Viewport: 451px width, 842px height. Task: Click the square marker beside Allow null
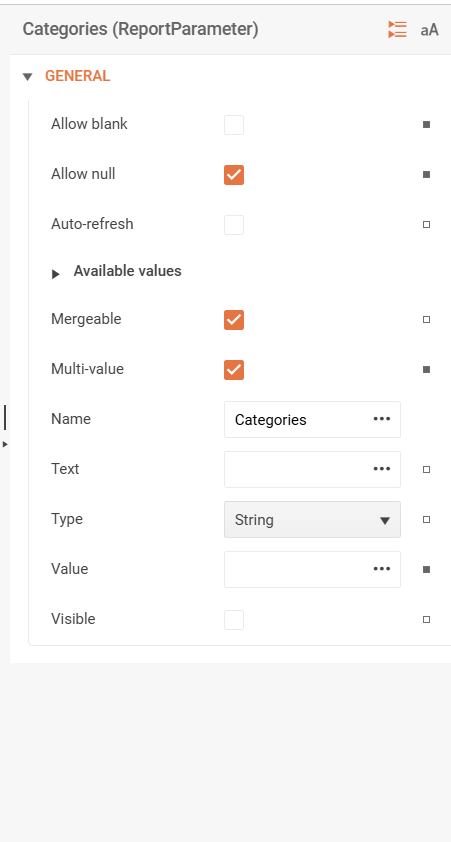pos(426,175)
